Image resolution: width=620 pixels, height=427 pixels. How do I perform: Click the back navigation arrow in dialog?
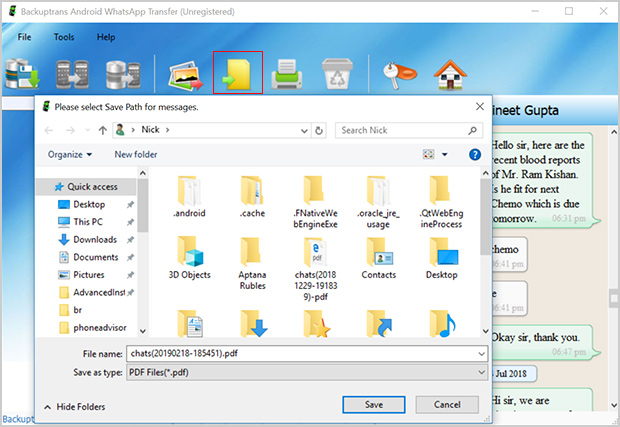(49, 130)
